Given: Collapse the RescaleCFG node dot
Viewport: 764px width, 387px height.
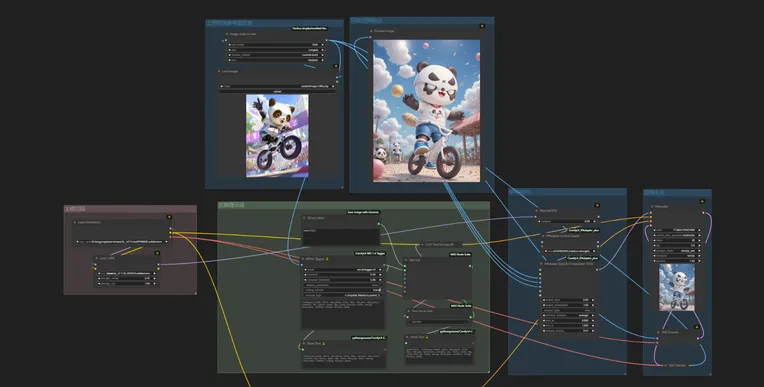Looking at the screenshot, I should 536,211.
